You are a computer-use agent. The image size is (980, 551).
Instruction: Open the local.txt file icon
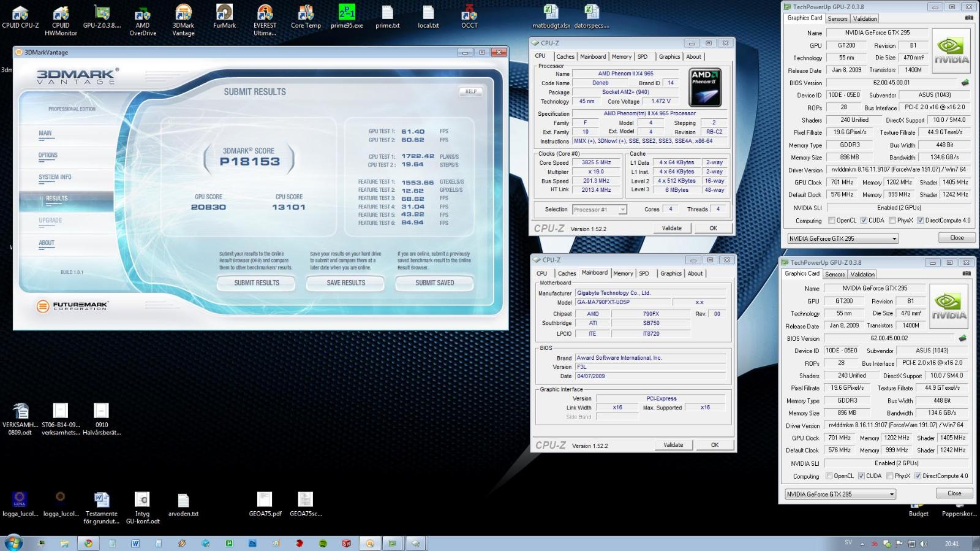(428, 17)
